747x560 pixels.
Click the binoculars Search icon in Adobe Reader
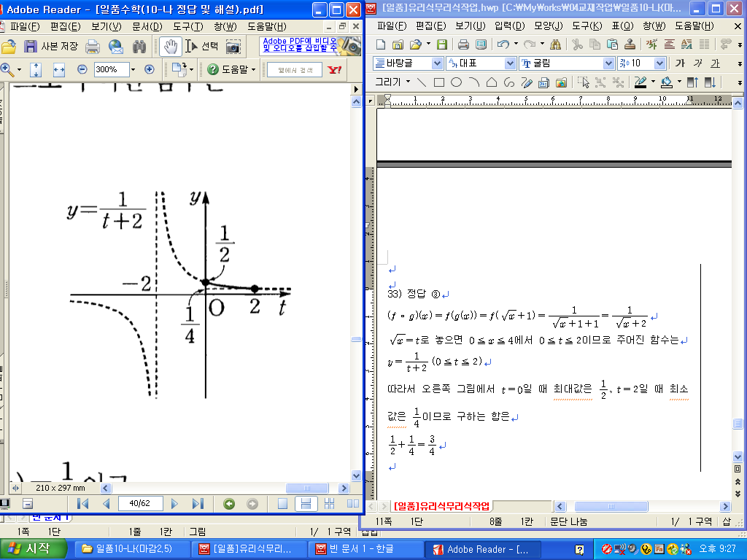coord(139,47)
